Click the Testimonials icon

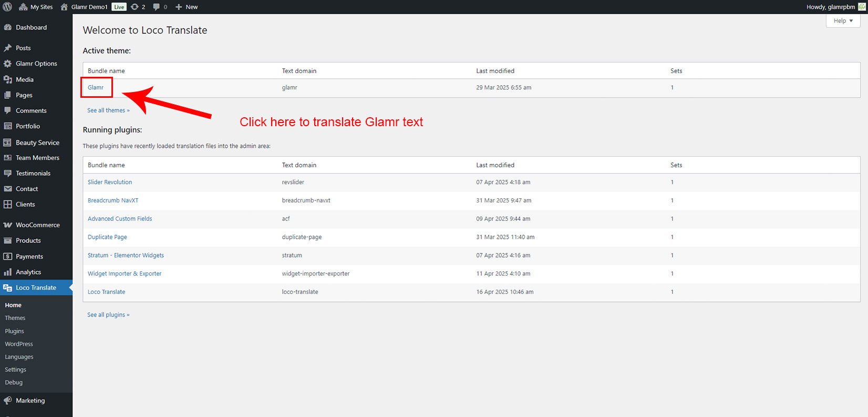[x=8, y=173]
